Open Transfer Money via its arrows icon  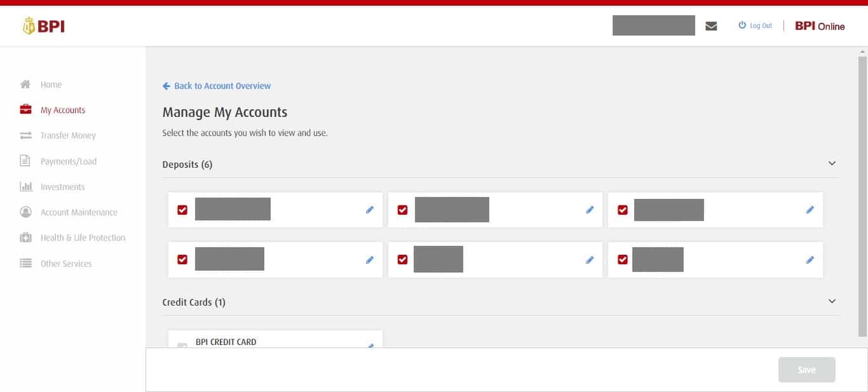pos(25,135)
